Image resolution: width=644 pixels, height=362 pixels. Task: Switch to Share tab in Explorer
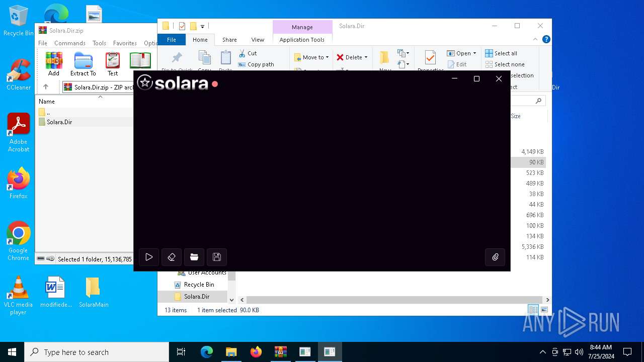pos(229,40)
